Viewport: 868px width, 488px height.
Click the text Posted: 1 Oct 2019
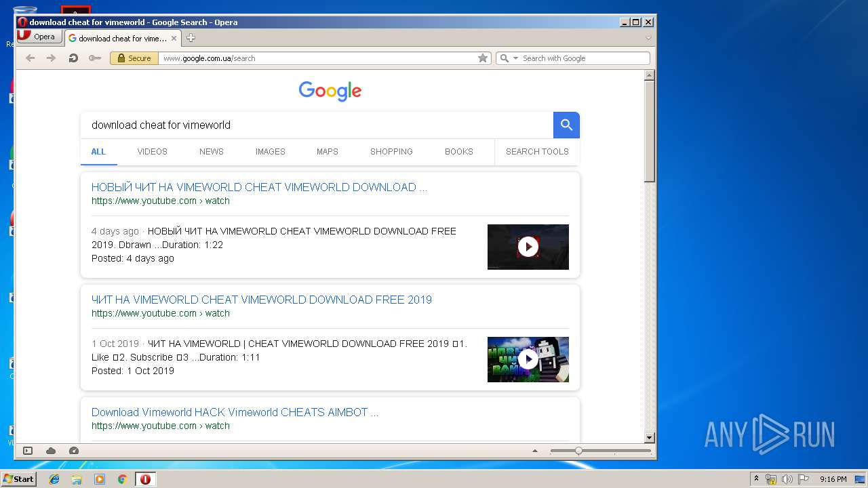click(133, 371)
